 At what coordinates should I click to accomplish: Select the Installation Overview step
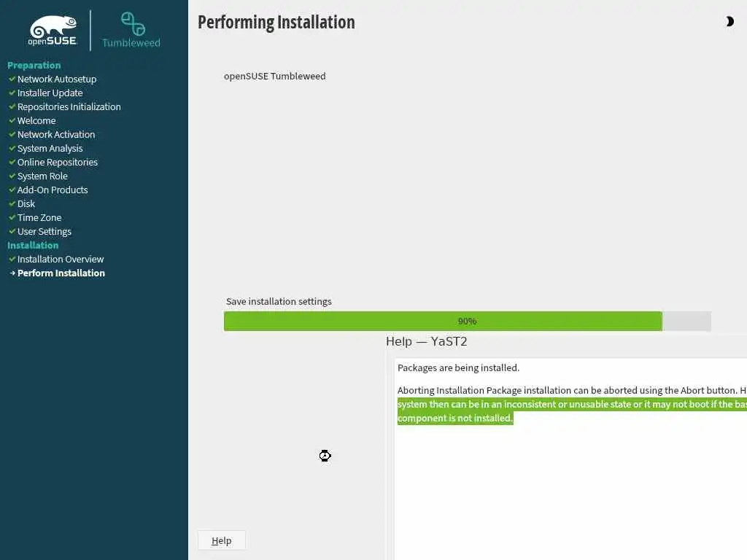click(x=61, y=259)
